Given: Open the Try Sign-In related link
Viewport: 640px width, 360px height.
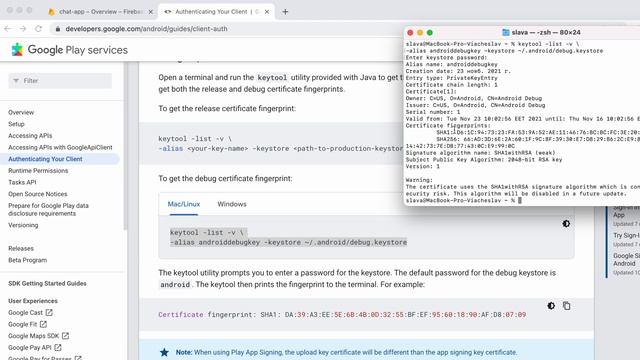Looking at the screenshot, I should pyautogui.click(x=626, y=236).
